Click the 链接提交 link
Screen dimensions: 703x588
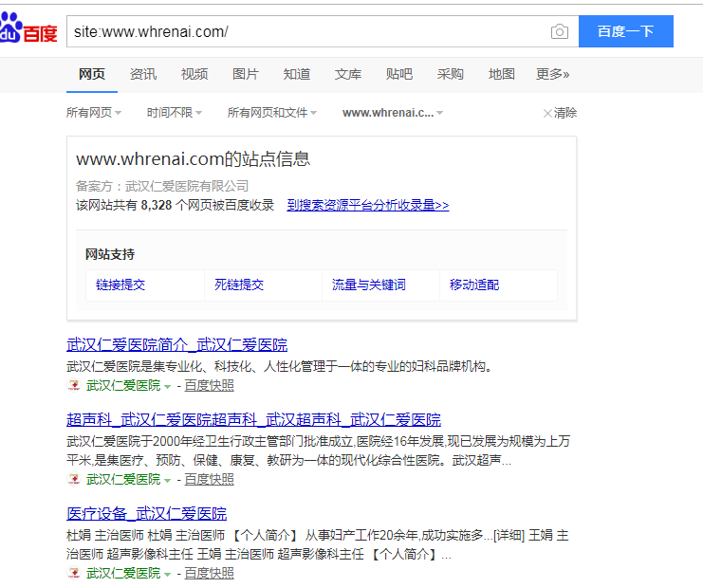[x=120, y=285]
